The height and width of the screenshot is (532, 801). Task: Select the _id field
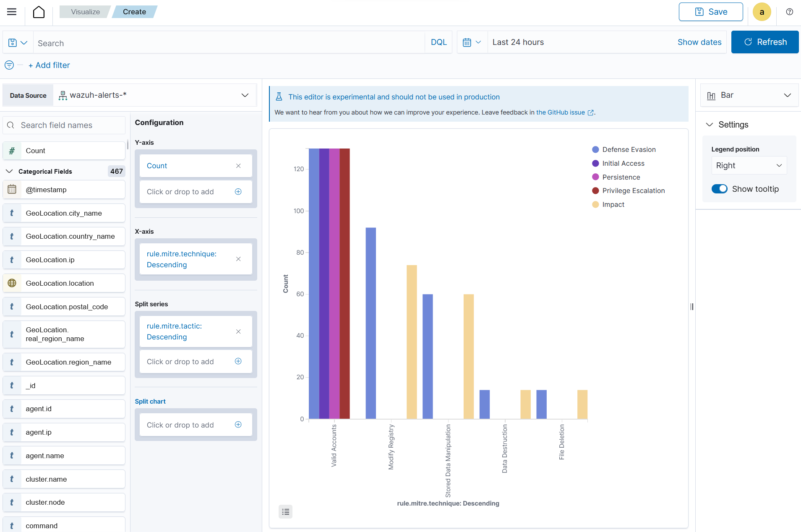coord(64,386)
